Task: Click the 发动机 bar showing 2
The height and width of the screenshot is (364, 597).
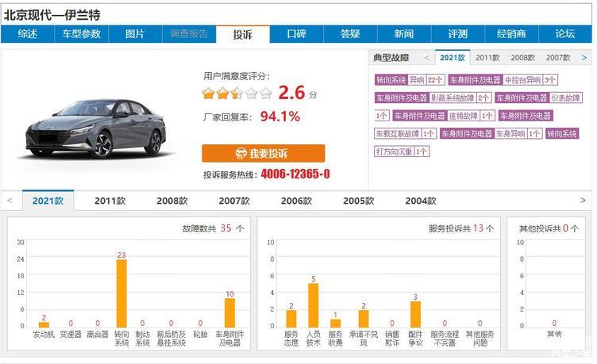Action: click(x=44, y=324)
